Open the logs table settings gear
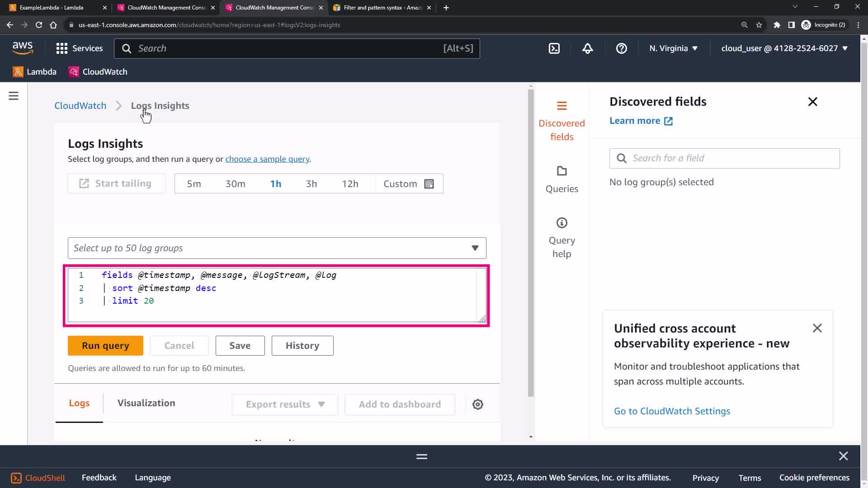868x488 pixels. [478, 404]
